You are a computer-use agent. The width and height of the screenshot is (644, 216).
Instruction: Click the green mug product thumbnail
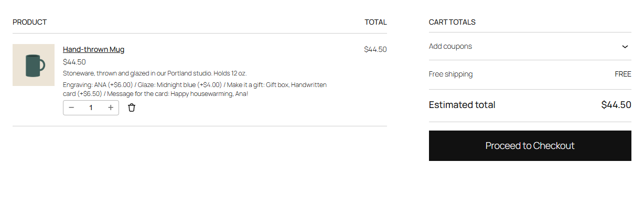(x=34, y=65)
